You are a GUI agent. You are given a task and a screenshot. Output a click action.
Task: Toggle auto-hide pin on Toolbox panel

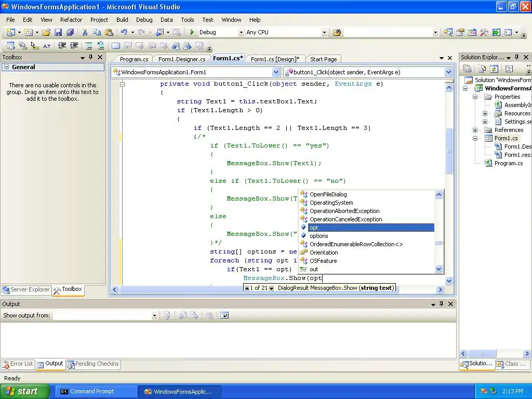click(90, 57)
